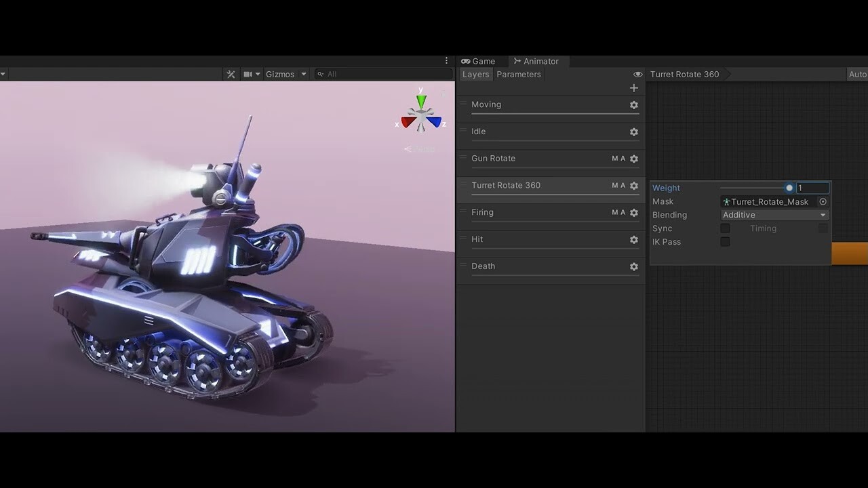Click the M indicator on Gun Rotate layer

[x=615, y=159]
